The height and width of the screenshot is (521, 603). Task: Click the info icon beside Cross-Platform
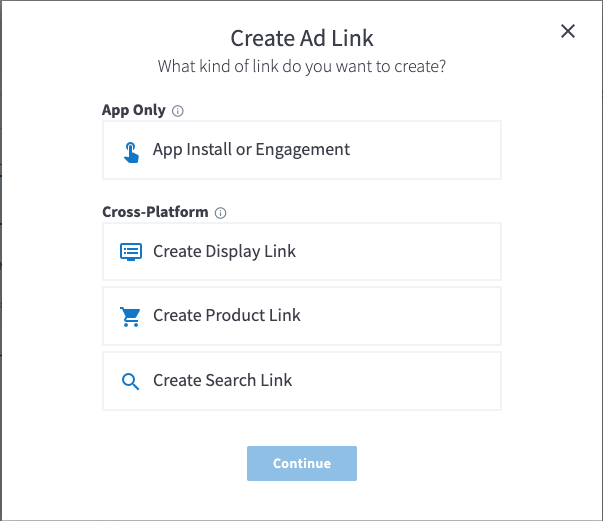tap(220, 213)
